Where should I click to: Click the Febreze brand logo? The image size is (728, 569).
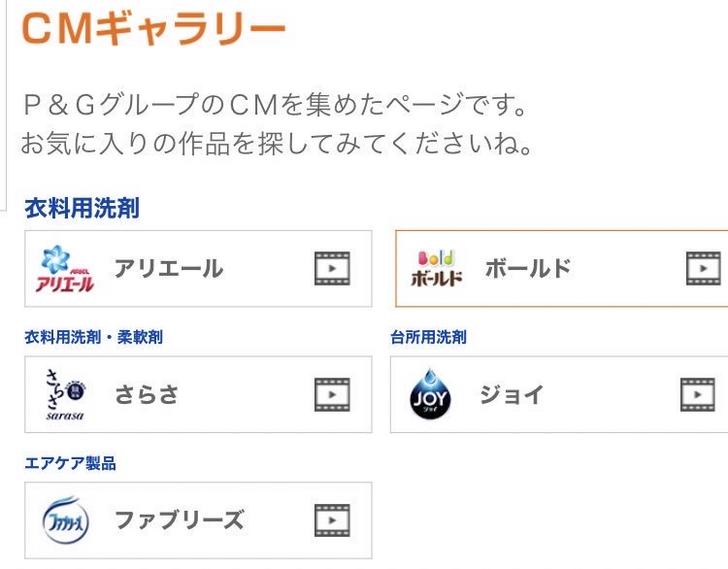coord(66,521)
